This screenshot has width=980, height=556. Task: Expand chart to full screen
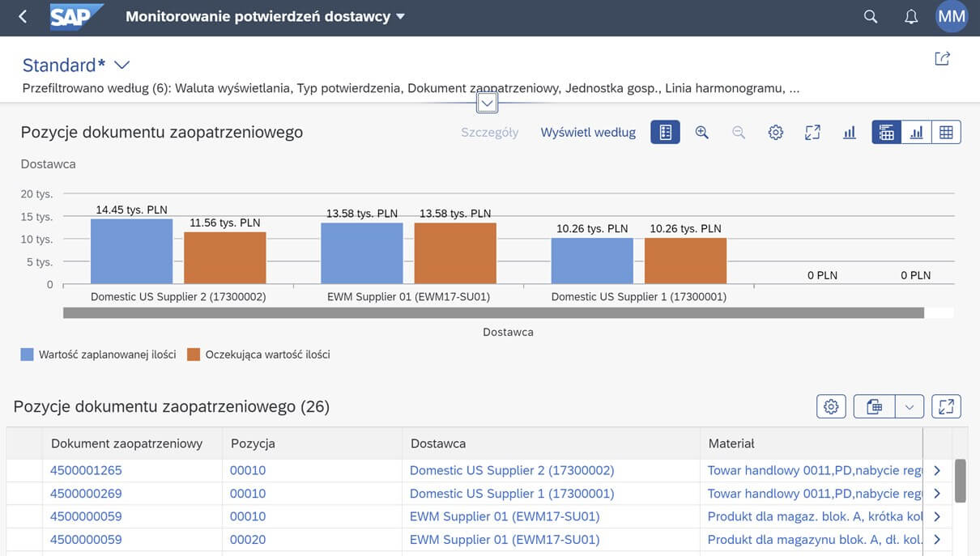click(812, 133)
